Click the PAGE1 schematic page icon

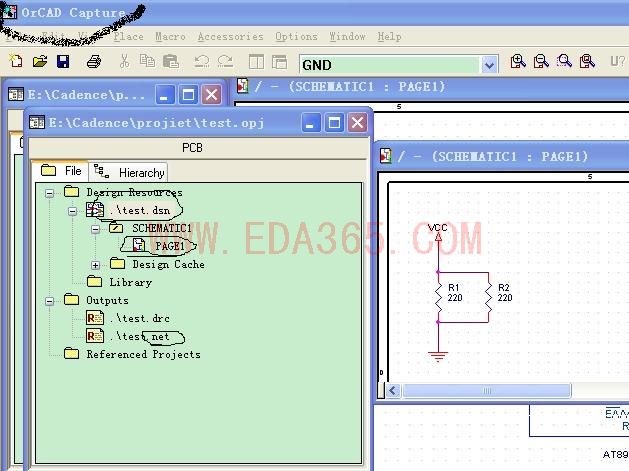click(138, 245)
